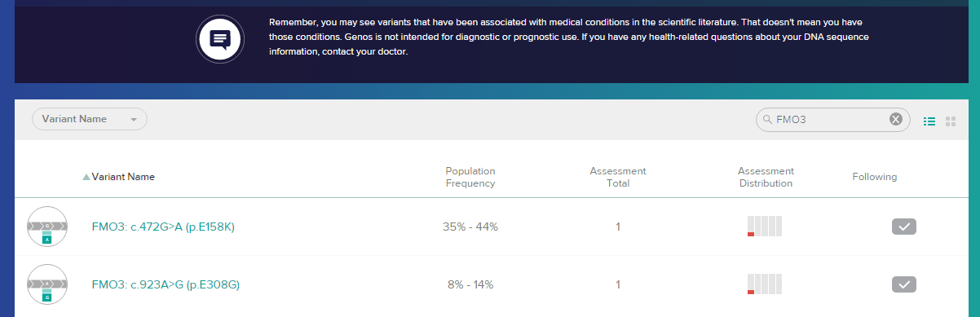Click the sort arrow beside Variant Name
The image size is (980, 317).
86,177
